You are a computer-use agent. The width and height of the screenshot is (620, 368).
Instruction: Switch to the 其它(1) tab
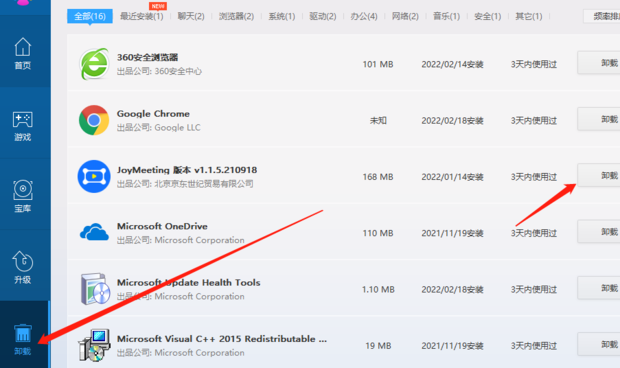(x=529, y=16)
